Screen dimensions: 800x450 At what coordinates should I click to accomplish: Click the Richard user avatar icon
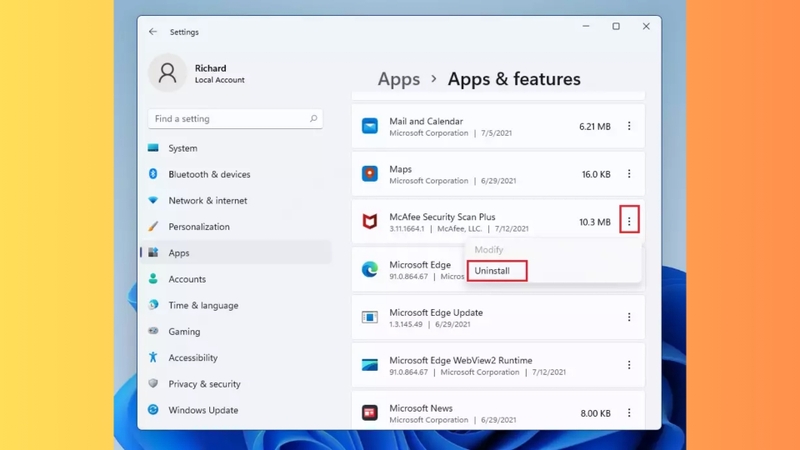[x=167, y=73]
